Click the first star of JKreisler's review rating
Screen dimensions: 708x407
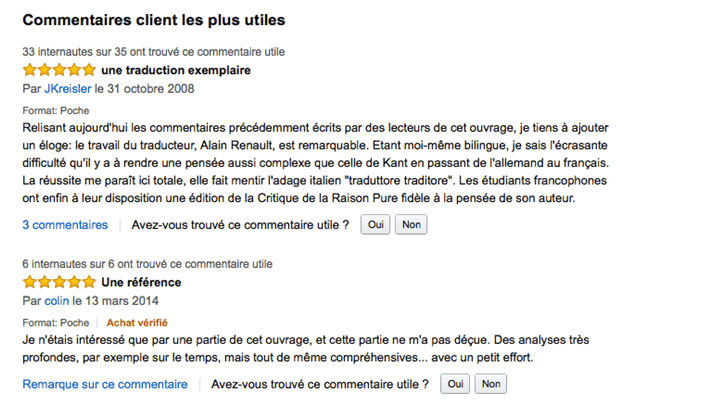click(30, 70)
